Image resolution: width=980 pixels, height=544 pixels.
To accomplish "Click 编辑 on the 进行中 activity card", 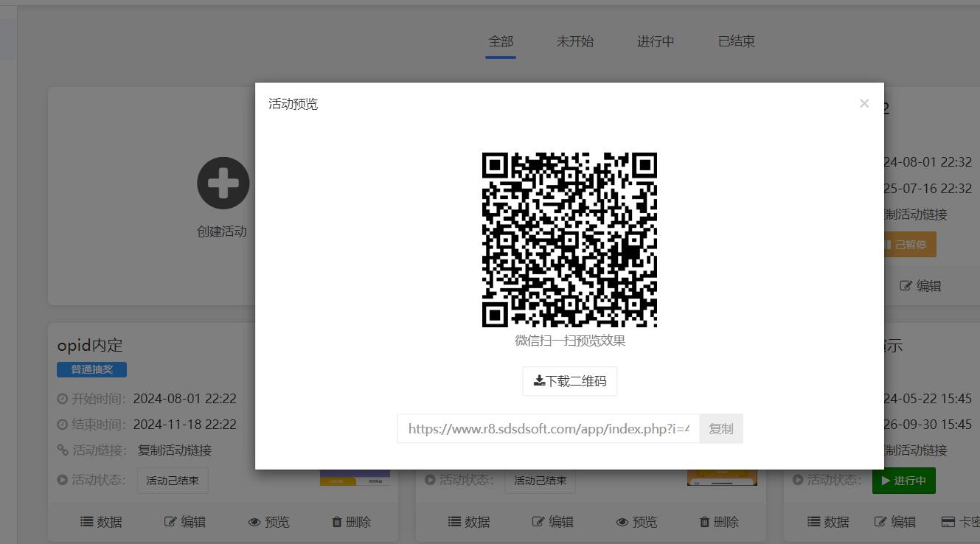I will pos(895,522).
